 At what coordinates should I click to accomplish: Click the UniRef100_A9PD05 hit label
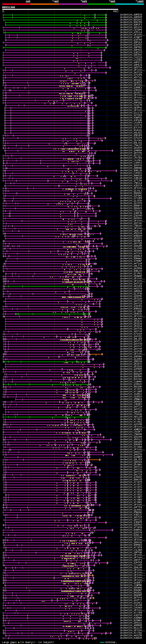tap(131, 18)
